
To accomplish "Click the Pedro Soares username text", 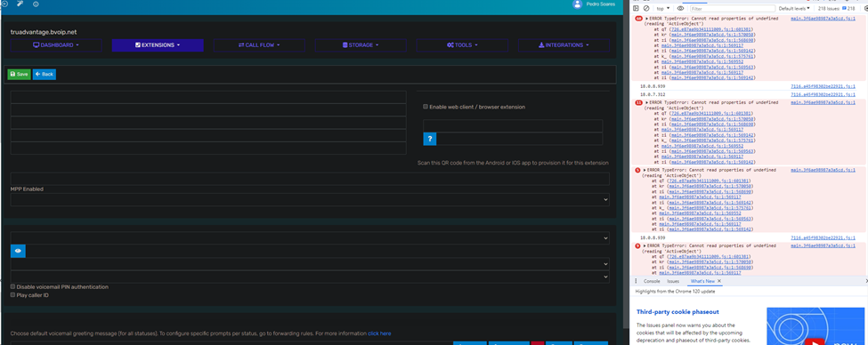I will (x=600, y=4).
